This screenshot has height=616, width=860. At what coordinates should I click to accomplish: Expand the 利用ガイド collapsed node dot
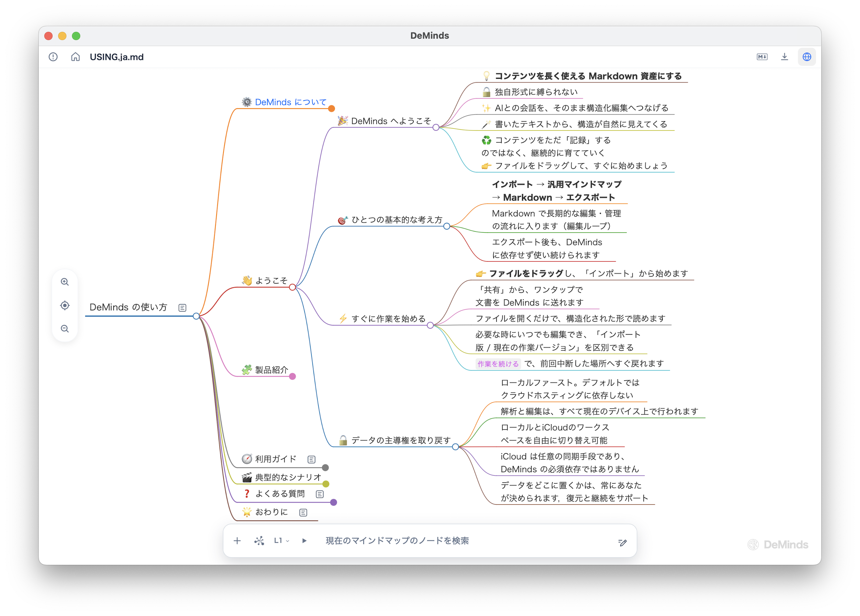click(325, 467)
